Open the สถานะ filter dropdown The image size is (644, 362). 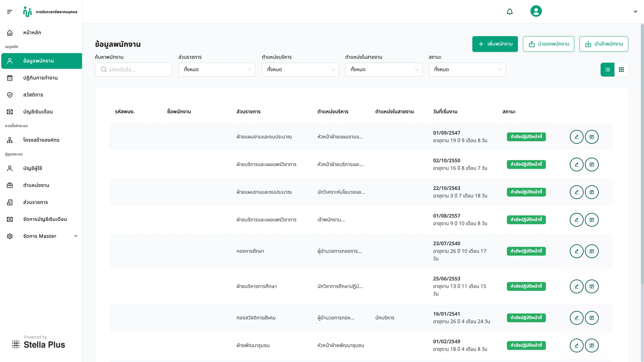[x=467, y=69]
